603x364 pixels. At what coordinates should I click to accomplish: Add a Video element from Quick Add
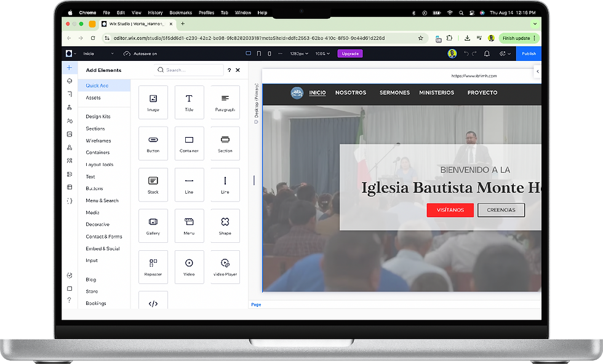[x=190, y=267]
